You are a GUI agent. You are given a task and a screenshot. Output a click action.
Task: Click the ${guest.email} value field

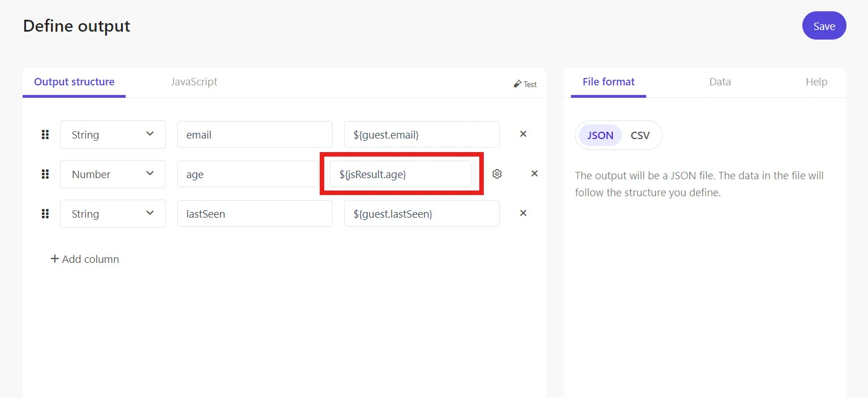[422, 135]
